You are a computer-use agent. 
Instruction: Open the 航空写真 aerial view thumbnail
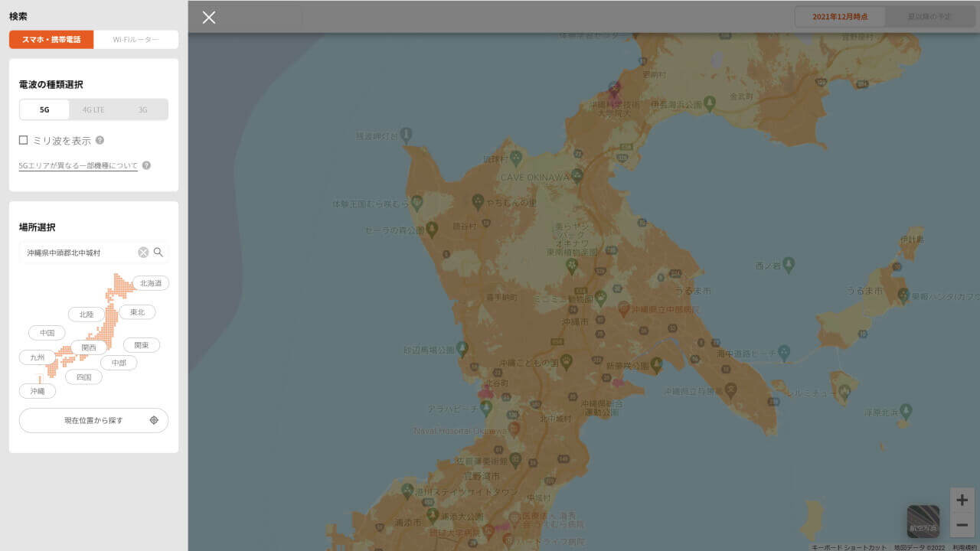click(x=923, y=518)
